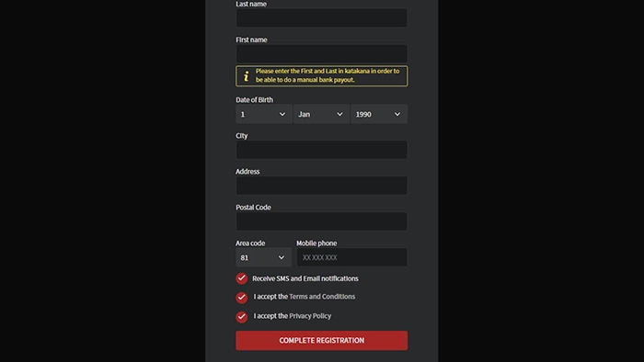Click into the Postal Code field

[x=322, y=221]
